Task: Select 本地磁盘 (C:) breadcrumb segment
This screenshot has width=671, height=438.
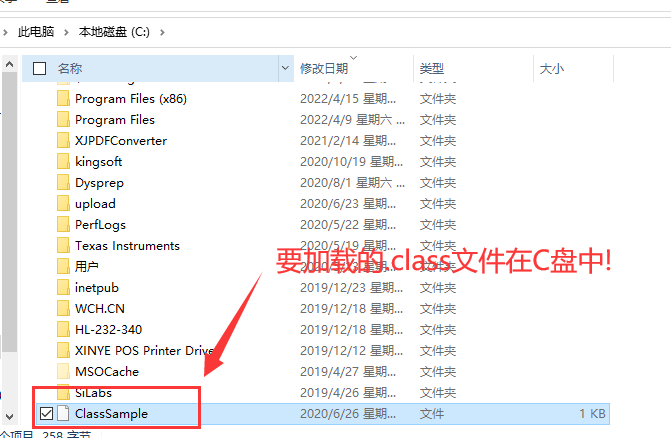Action: coord(114,32)
